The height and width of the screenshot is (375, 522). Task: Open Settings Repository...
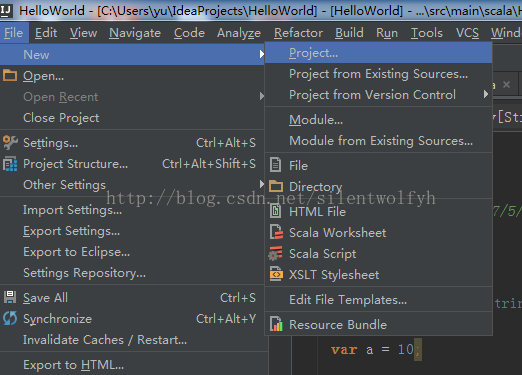click(x=132, y=273)
